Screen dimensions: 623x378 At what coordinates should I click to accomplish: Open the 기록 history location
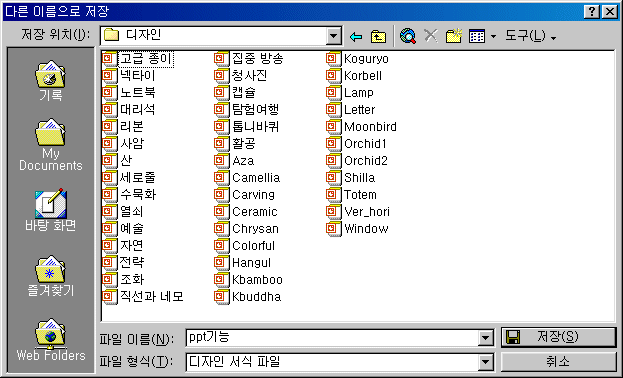(x=50, y=81)
